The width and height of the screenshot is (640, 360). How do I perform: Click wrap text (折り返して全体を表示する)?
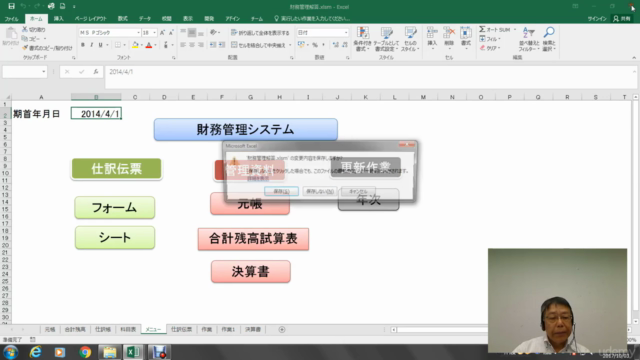tap(260, 33)
